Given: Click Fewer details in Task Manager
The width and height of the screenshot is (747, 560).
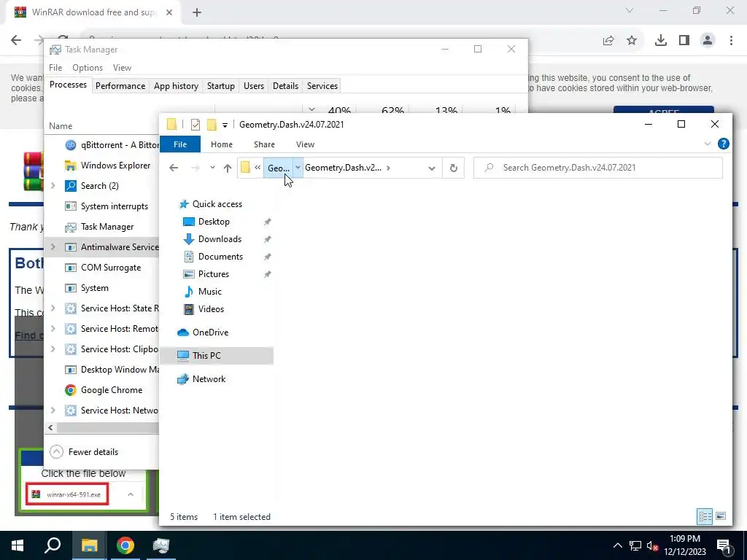Looking at the screenshot, I should 84,451.
